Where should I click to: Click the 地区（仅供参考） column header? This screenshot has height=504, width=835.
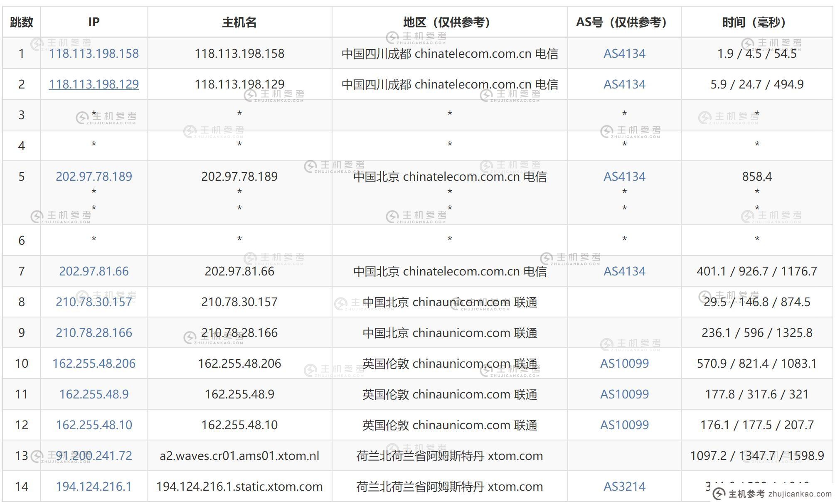pos(450,22)
